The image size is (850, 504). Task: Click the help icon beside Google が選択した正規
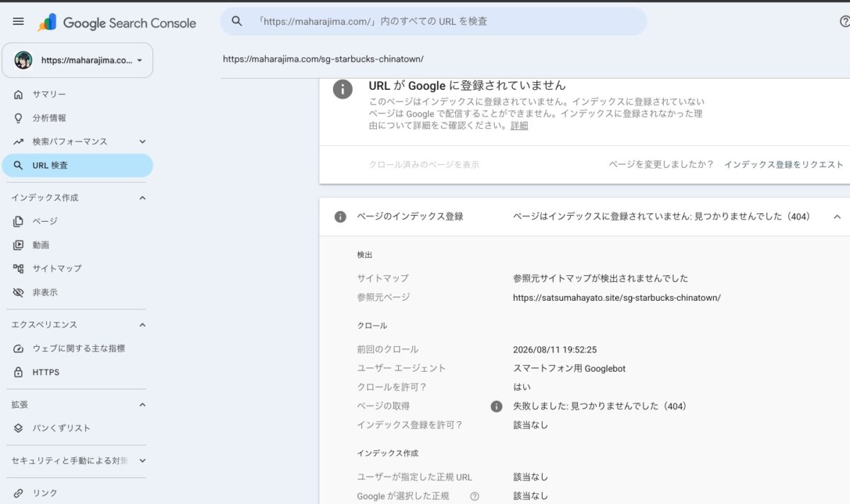(475, 496)
